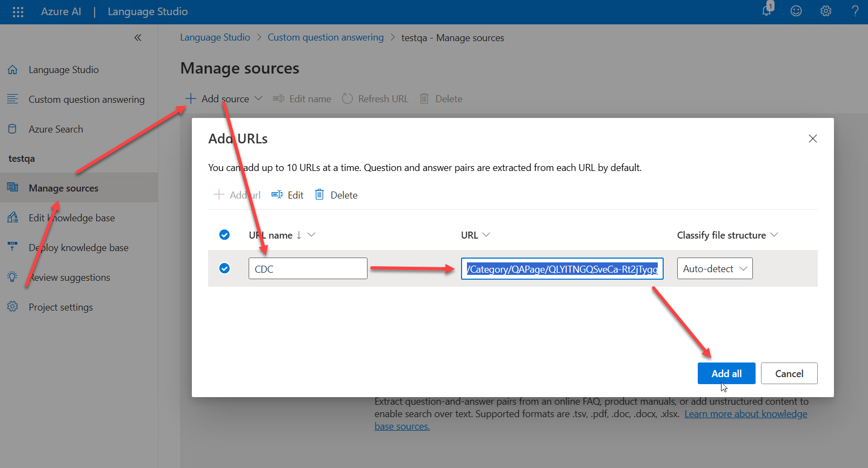Image resolution: width=868 pixels, height=468 pixels.
Task: Open Classify file structure column chevron
Action: tap(774, 235)
